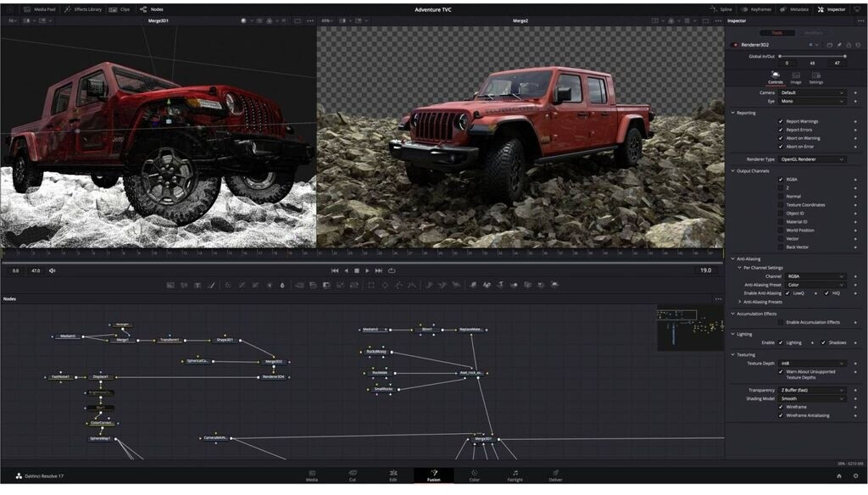Enable Accumulation Effects checkbox
Image resolution: width=868 pixels, height=495 pixels.
click(x=781, y=322)
